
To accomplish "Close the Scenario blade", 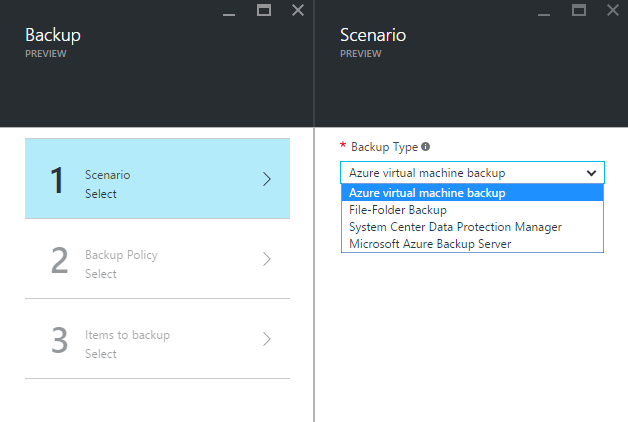I will pyautogui.click(x=613, y=10).
